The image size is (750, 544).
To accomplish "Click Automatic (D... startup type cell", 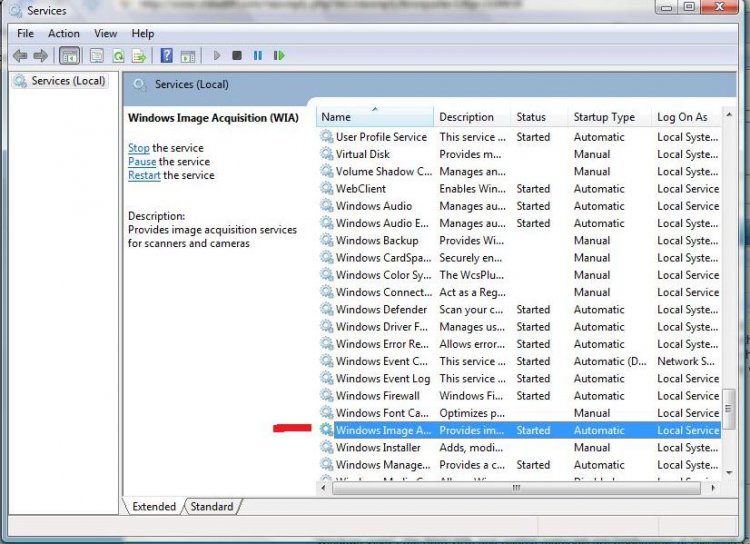I will pyautogui.click(x=610, y=361).
